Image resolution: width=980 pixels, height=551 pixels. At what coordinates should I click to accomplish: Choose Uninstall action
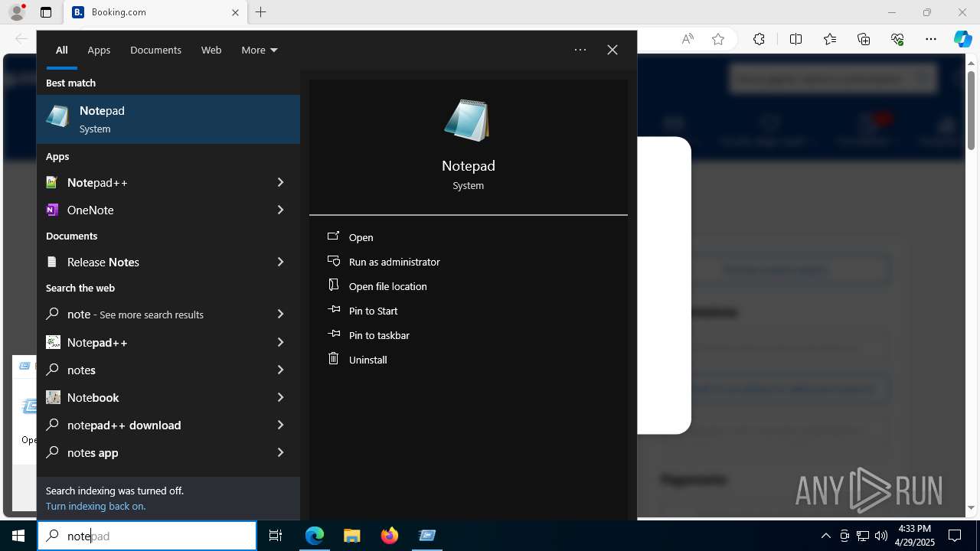click(368, 360)
